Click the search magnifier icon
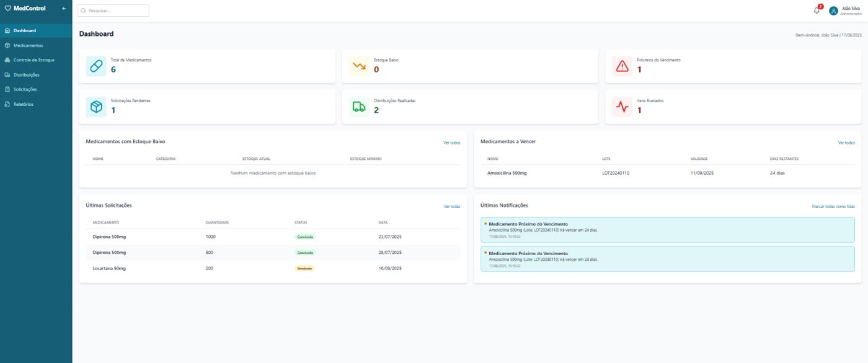 (84, 11)
